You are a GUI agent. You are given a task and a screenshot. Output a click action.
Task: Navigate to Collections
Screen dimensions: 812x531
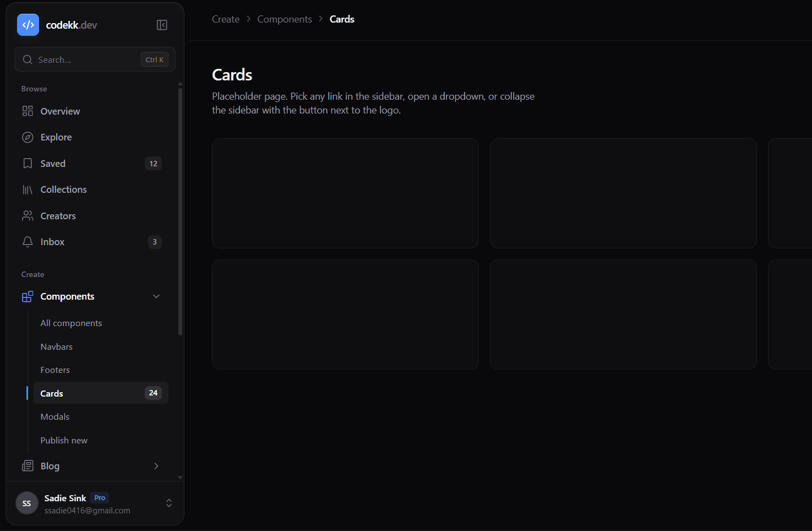pos(91,189)
